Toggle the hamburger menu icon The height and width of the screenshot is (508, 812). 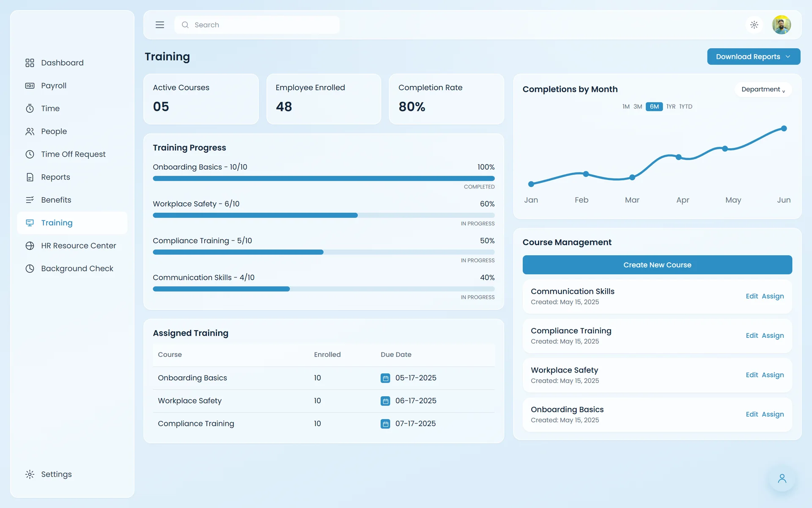pos(160,25)
